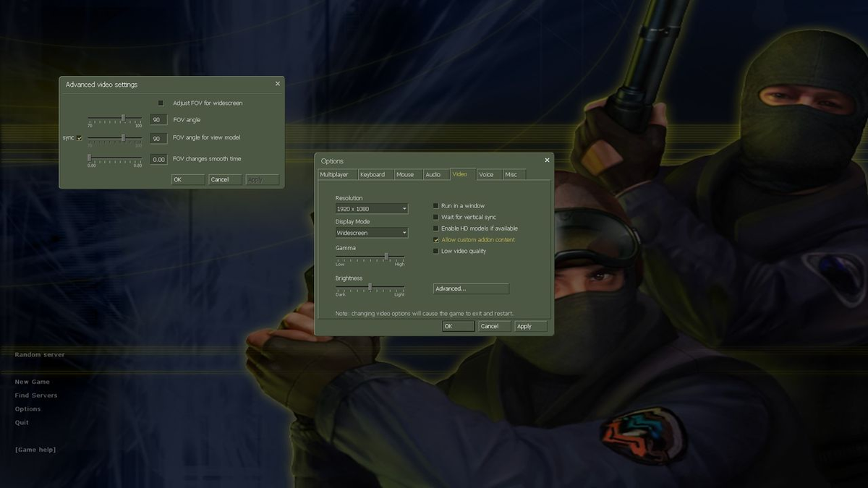Apply the video options changes

530,326
